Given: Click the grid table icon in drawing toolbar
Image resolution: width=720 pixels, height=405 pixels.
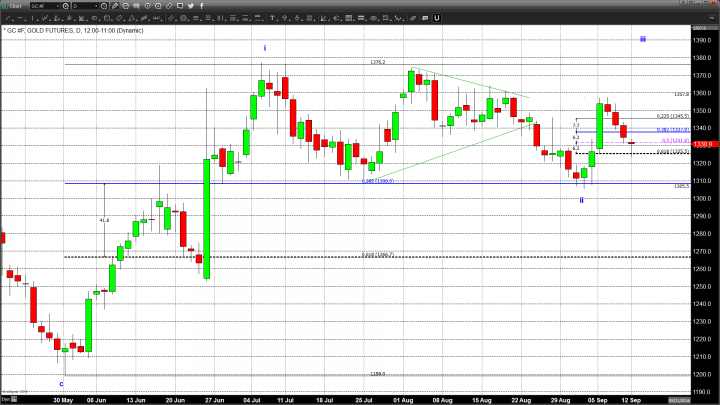Looking at the screenshot, I should point(349,18).
